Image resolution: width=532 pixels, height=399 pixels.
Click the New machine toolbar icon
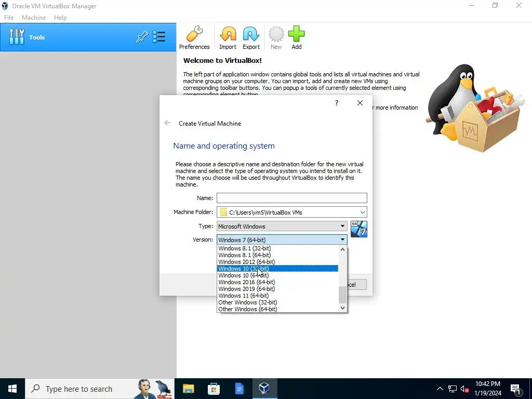click(276, 37)
